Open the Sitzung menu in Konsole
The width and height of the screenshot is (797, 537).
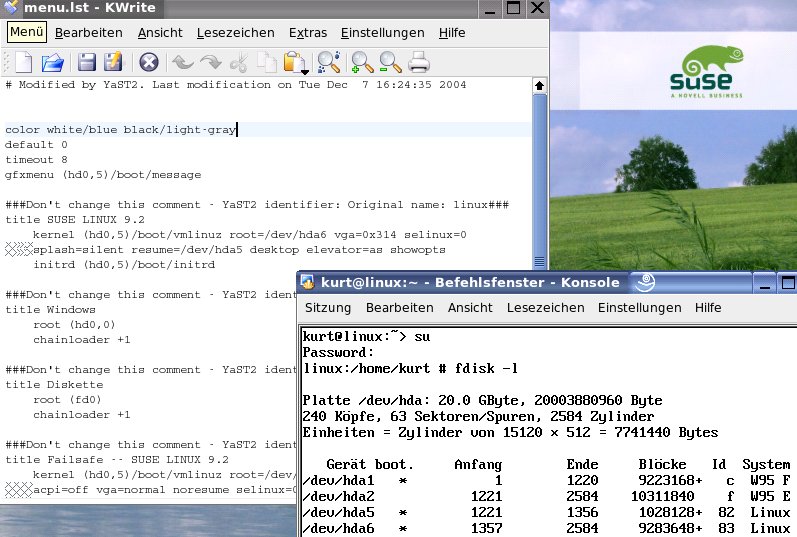tap(328, 308)
